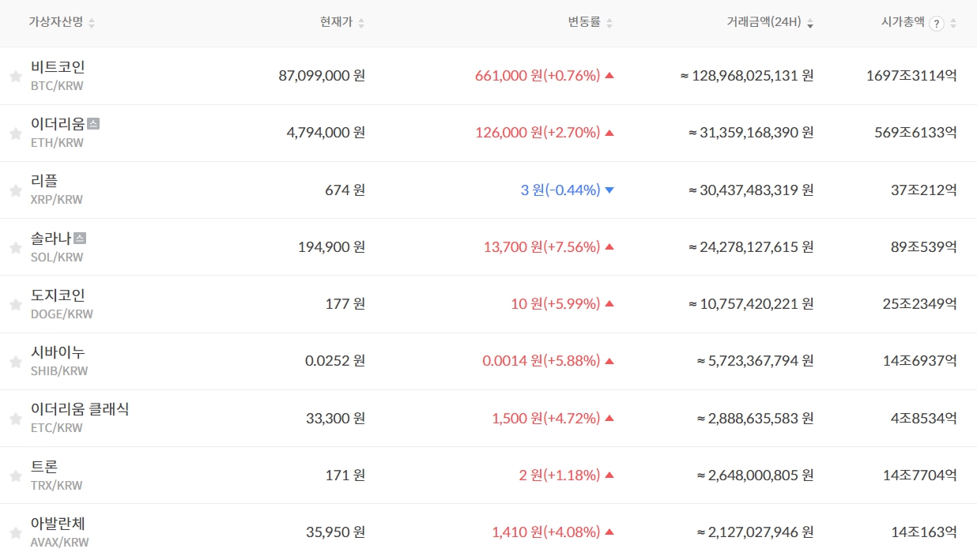The image size is (977, 560).
Task: Click the Dogecoin favorite star
Action: [x=15, y=305]
